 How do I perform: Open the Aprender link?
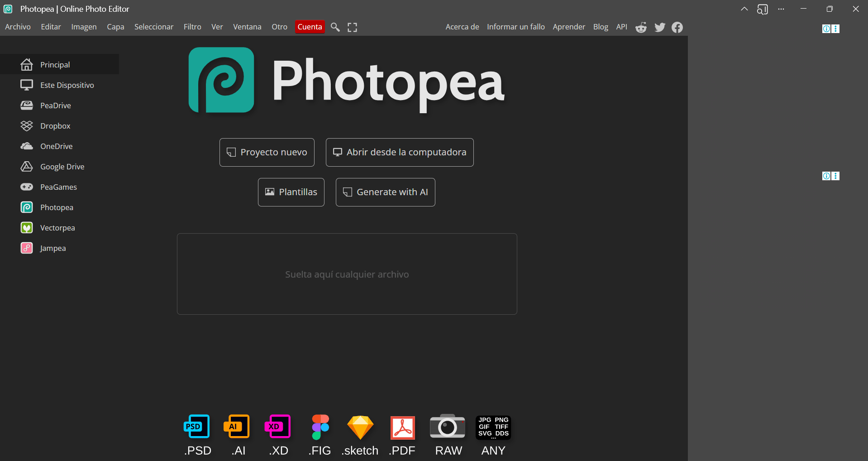point(569,27)
